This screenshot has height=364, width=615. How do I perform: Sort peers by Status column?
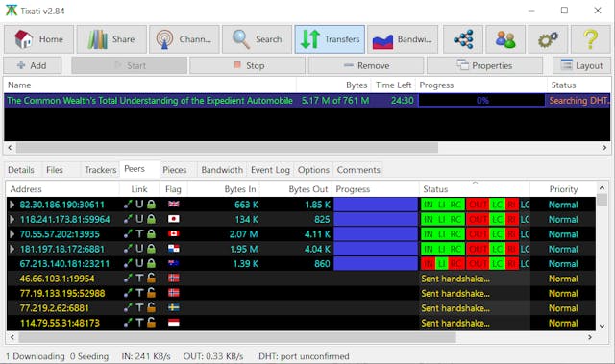[474, 189]
